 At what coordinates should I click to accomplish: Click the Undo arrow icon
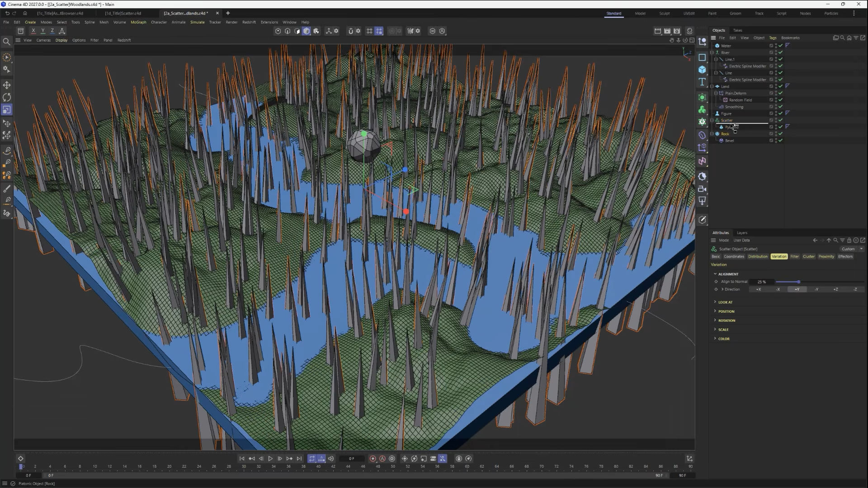point(7,13)
